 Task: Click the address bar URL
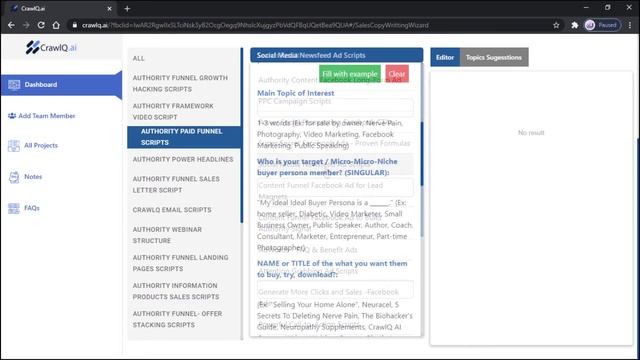click(255, 25)
